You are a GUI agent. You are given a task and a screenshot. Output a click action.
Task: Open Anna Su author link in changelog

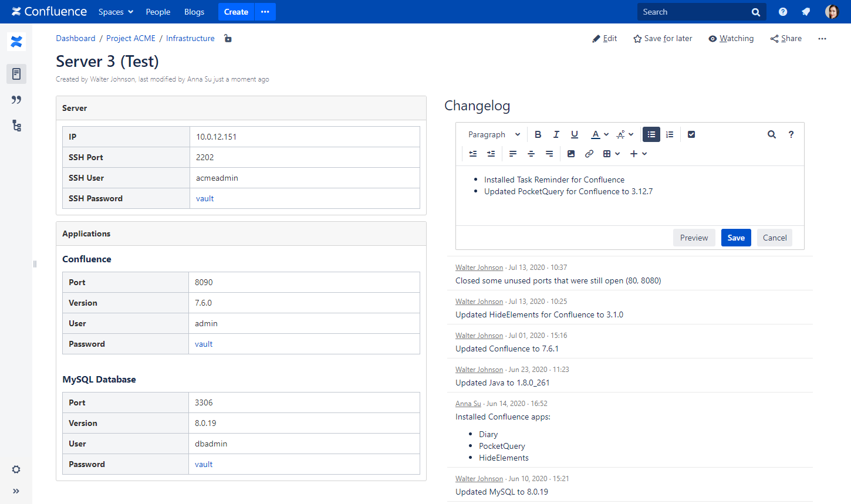coord(468,404)
